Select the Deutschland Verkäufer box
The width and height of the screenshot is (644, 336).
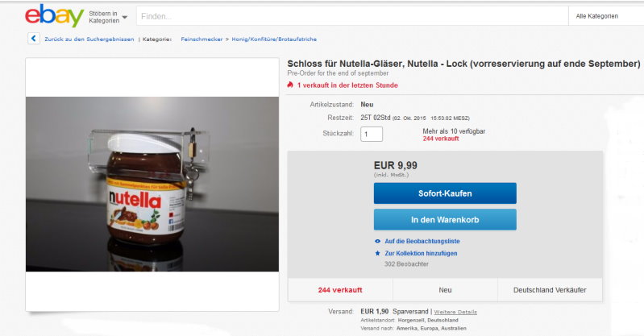point(551,289)
